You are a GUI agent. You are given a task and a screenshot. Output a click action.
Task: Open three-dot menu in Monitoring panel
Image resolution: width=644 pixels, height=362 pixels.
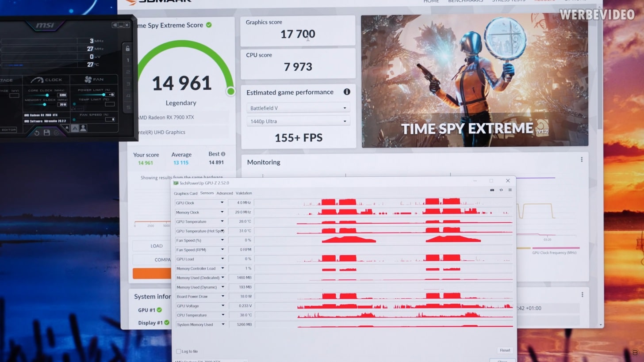tap(582, 160)
